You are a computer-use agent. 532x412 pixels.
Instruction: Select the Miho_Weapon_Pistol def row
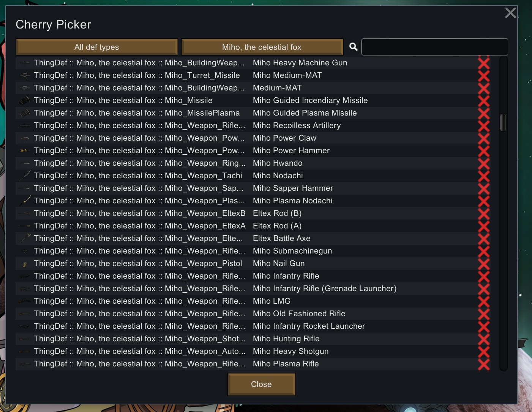click(x=253, y=263)
